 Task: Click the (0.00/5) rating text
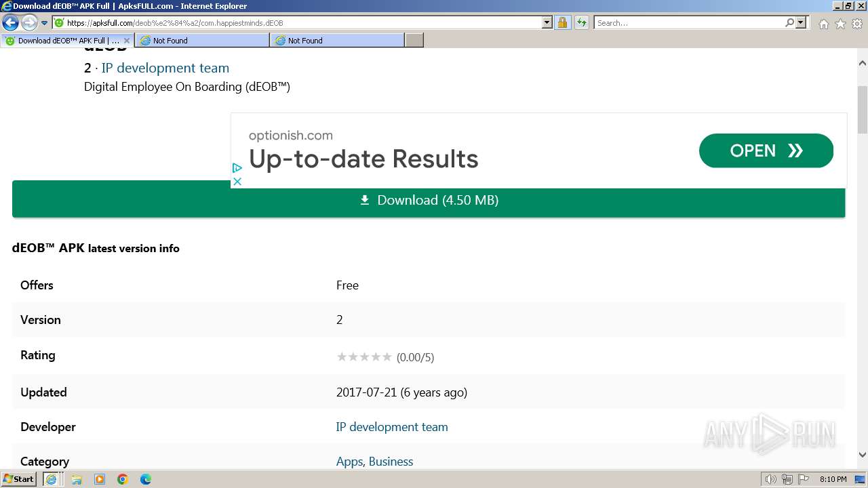(x=415, y=357)
